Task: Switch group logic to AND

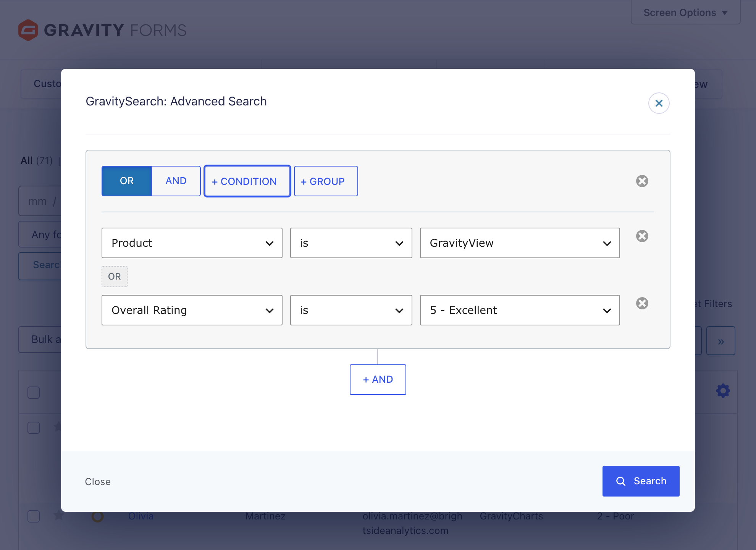Action: [176, 181]
